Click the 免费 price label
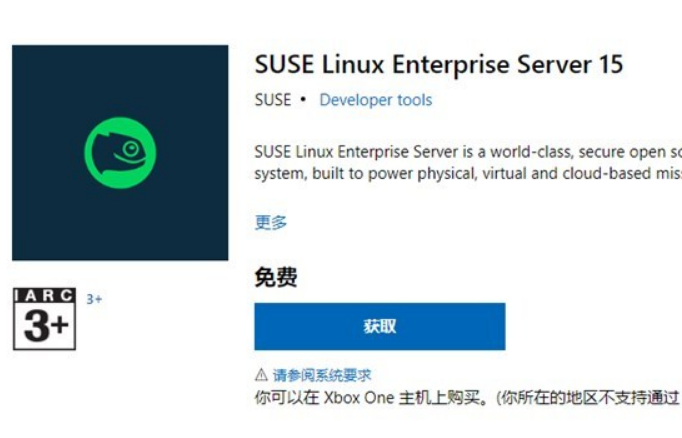The height and width of the screenshot is (438, 682). [276, 277]
